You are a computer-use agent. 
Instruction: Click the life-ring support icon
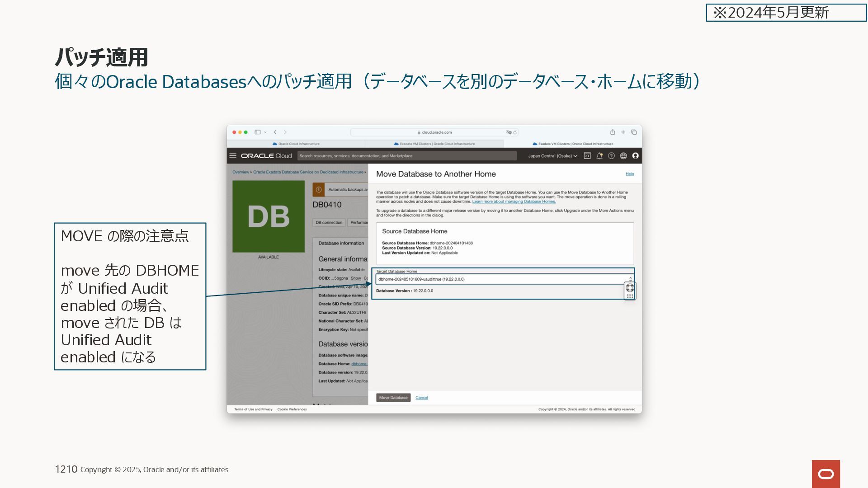pos(630,288)
